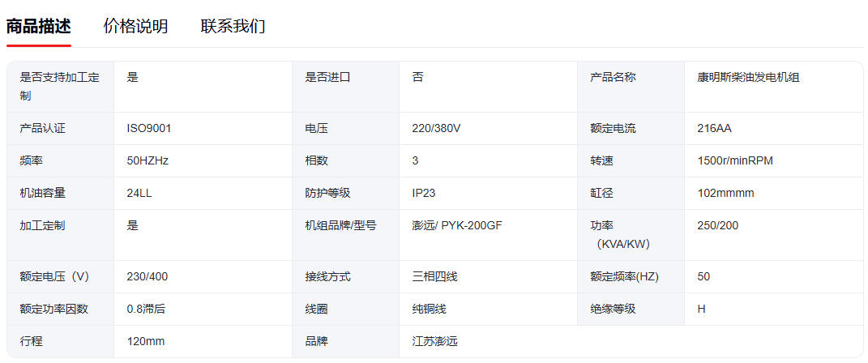Click the 1500r/minRPM speed value
Image resolution: width=868 pixels, height=363 pixels.
[735, 160]
